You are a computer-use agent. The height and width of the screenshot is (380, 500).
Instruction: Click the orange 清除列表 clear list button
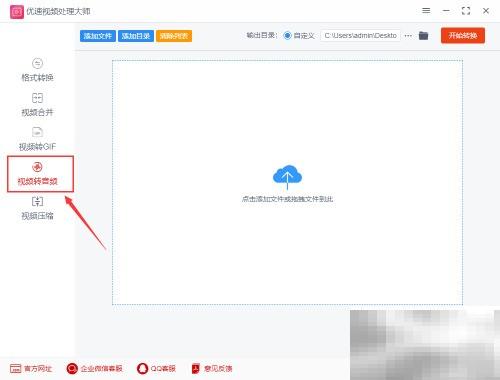pos(174,36)
